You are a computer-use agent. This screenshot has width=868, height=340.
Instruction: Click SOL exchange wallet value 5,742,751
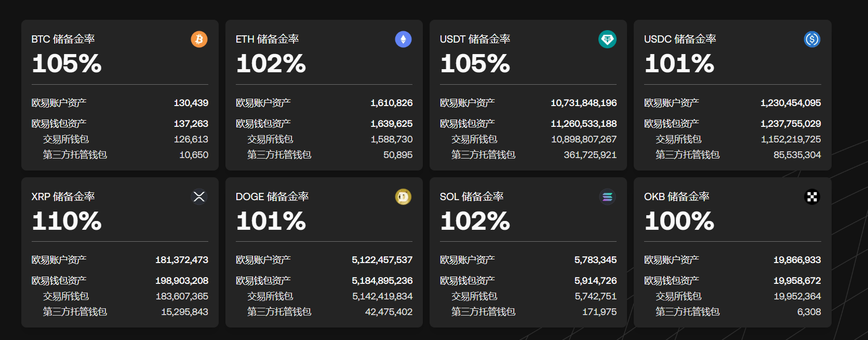595,296
